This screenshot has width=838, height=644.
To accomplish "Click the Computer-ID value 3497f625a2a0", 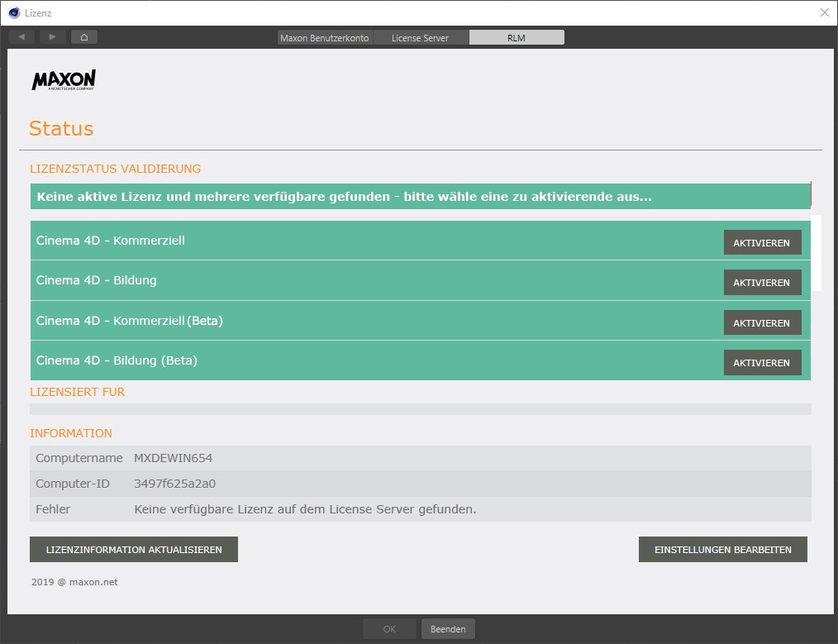I will click(174, 484).
